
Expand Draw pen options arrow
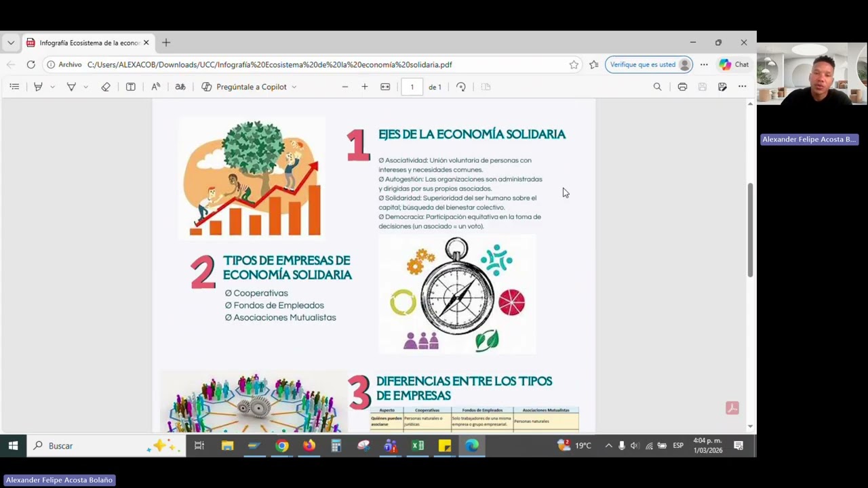tap(85, 87)
